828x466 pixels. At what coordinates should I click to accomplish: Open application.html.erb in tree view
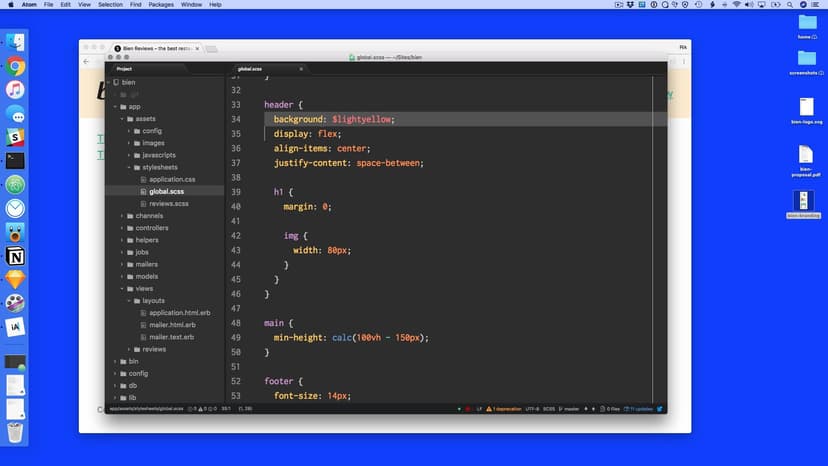(x=179, y=313)
